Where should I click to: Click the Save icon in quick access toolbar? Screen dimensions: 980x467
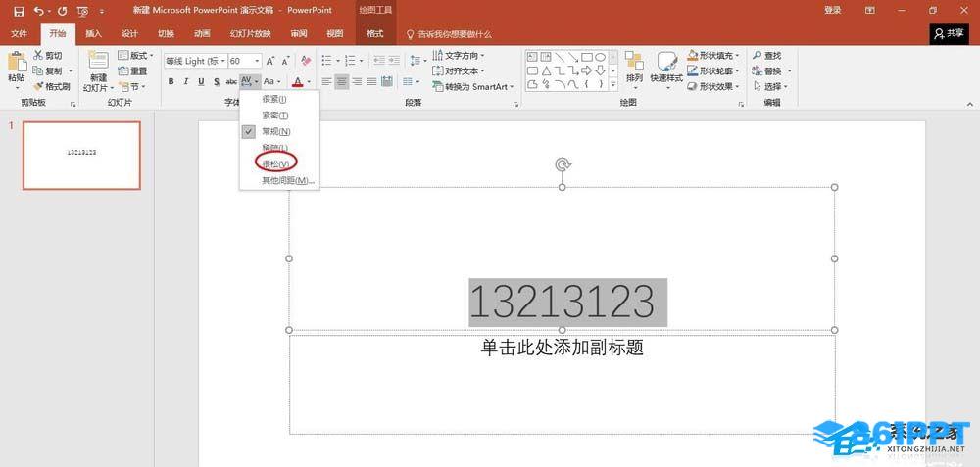(x=19, y=11)
